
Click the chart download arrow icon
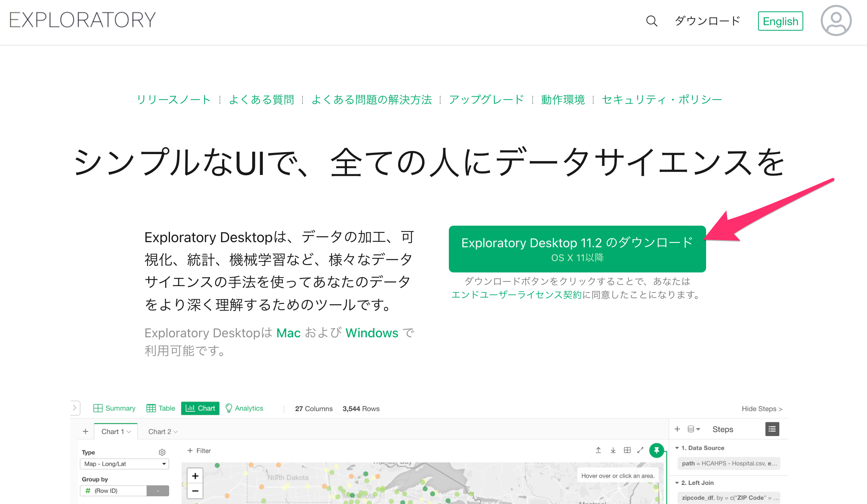pos(613,450)
